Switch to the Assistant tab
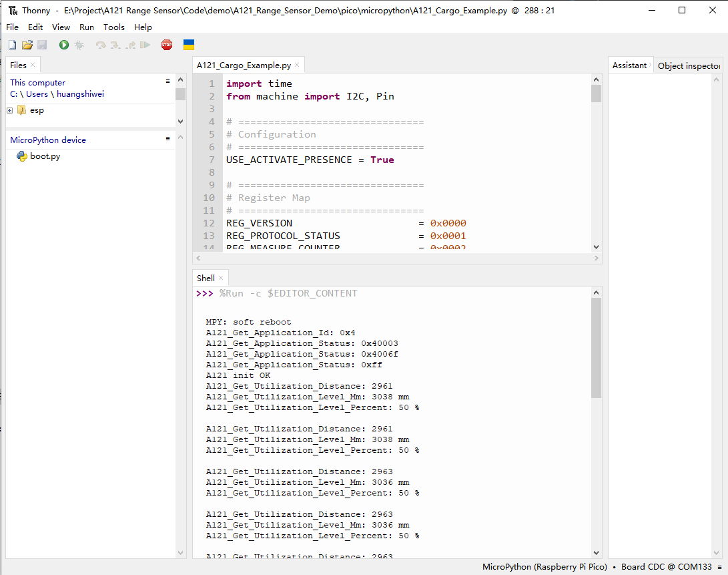This screenshot has width=728, height=575. click(629, 65)
